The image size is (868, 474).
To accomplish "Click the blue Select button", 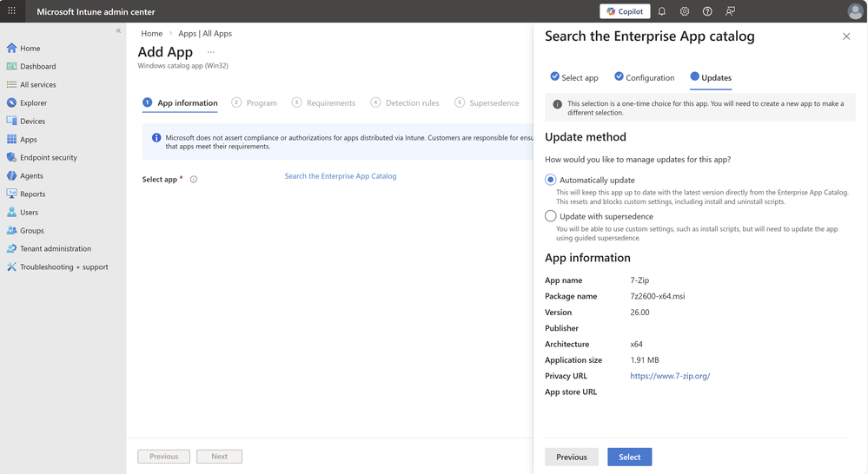I will click(x=629, y=457).
